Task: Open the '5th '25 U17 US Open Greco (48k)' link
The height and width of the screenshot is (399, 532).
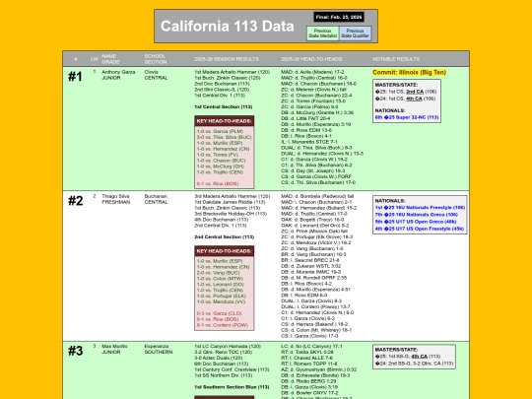Action: pos(416,222)
